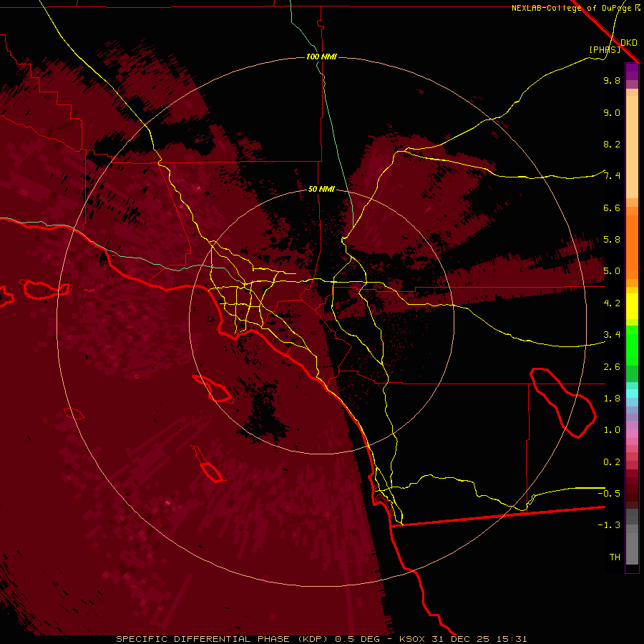Viewport: 644px width, 644px height.
Task: Click the Santa Catalina Island outline
Action: (213, 389)
